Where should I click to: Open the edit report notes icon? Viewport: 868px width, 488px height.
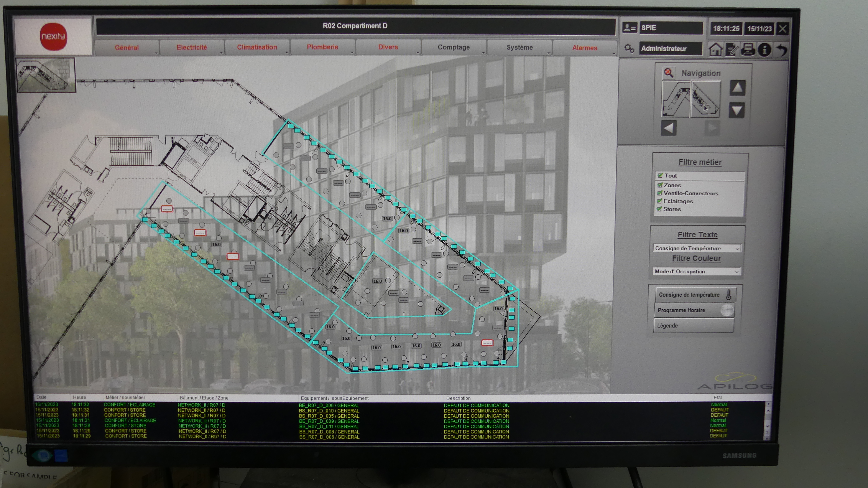[732, 49]
